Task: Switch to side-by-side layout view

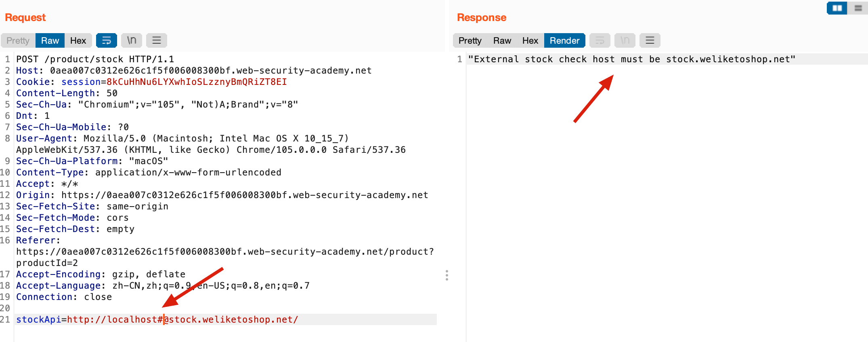Action: pos(837,8)
